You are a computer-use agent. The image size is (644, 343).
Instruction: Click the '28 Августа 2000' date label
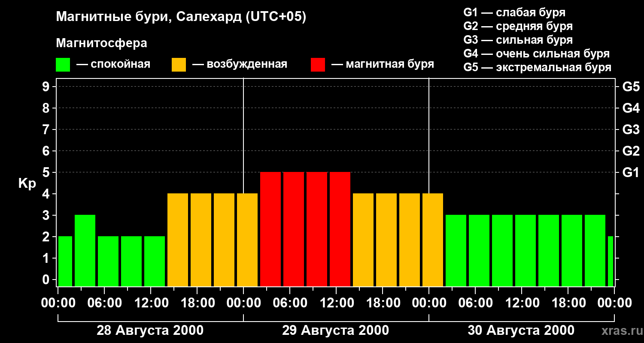pos(150,331)
